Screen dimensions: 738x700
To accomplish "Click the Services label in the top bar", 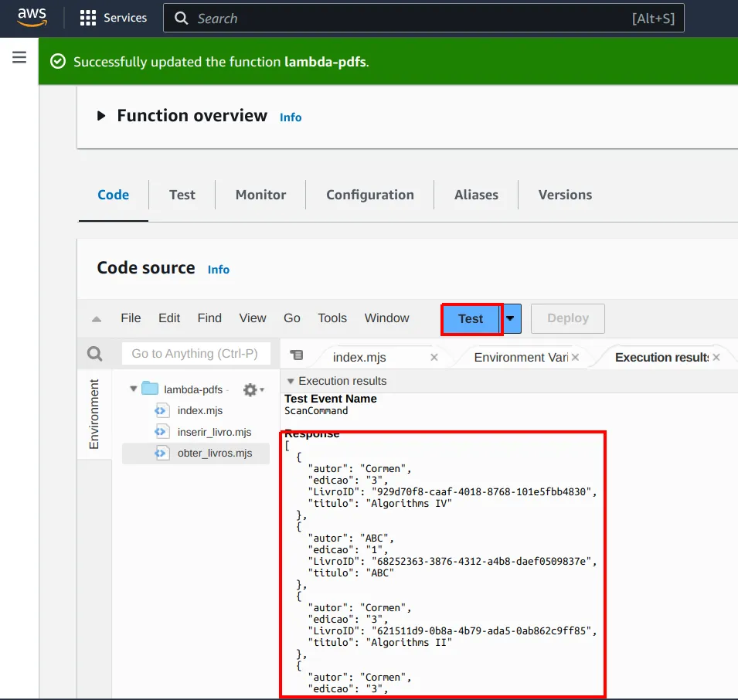I will click(x=125, y=18).
